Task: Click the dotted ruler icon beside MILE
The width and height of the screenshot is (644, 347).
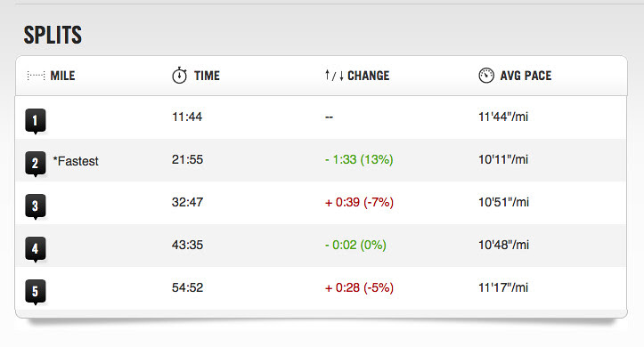Action: (x=36, y=76)
